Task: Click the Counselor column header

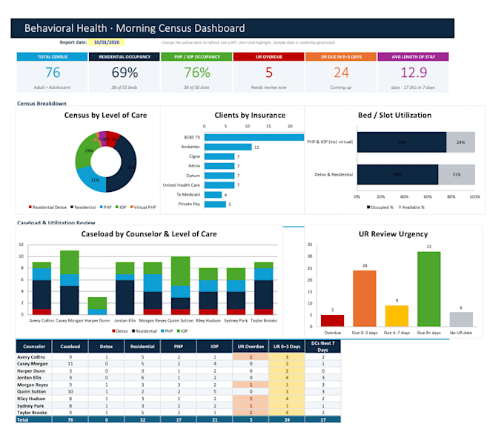Action: [34, 347]
